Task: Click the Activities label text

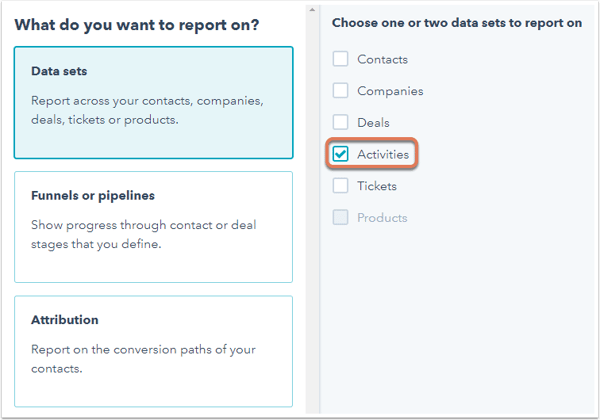Action: tap(383, 155)
